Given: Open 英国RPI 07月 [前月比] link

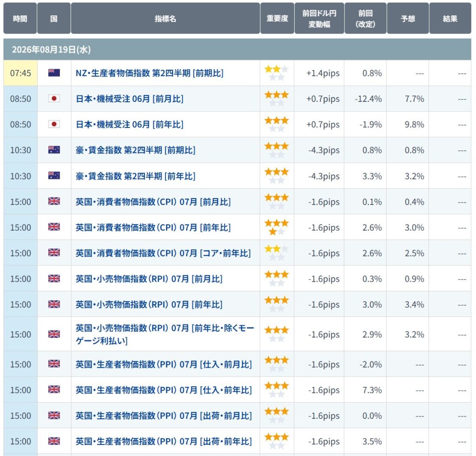Looking at the screenshot, I should click(x=149, y=279).
